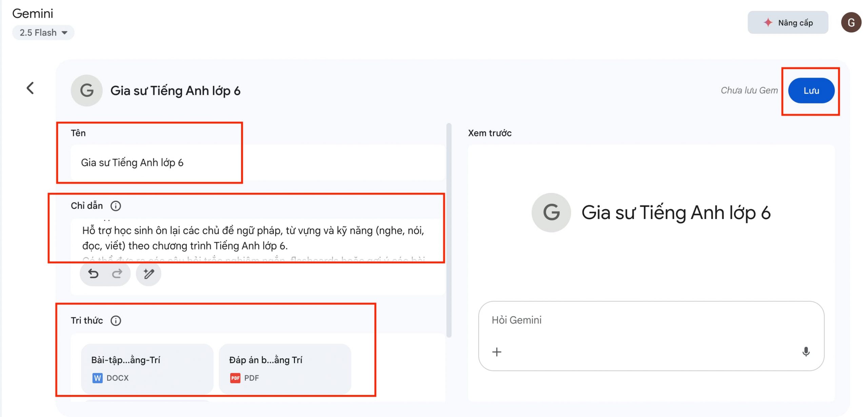Click the editor panel vertical scrollbar
This screenshot has height=417, width=868.
point(449,231)
